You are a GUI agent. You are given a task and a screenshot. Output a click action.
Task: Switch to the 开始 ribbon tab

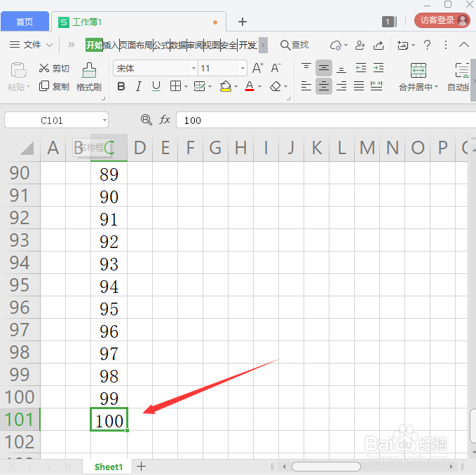[x=94, y=45]
